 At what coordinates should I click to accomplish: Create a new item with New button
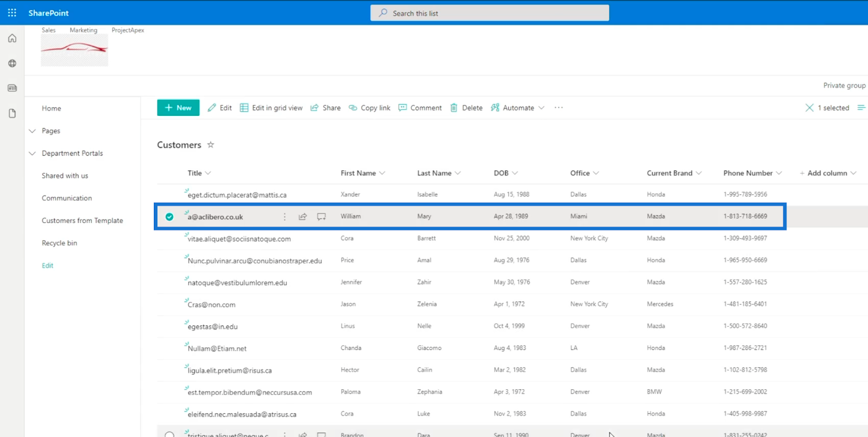[178, 108]
